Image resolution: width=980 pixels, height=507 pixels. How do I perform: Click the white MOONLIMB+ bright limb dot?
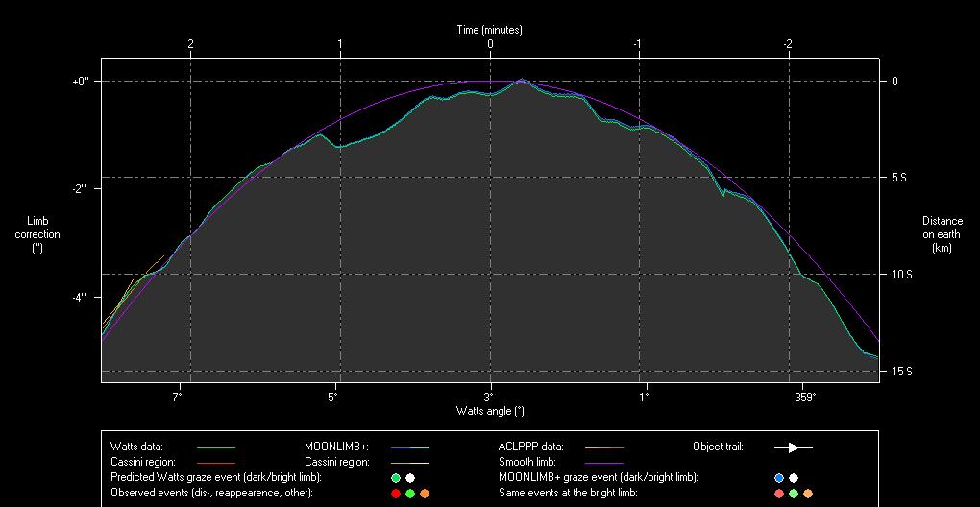[794, 478]
